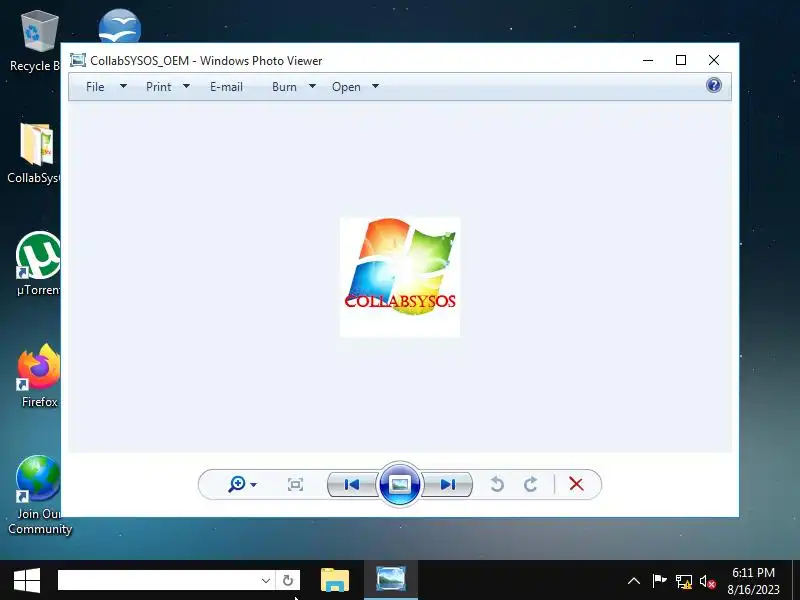Delete the image with red X icon
This screenshot has width=800, height=600.
pyautogui.click(x=576, y=484)
